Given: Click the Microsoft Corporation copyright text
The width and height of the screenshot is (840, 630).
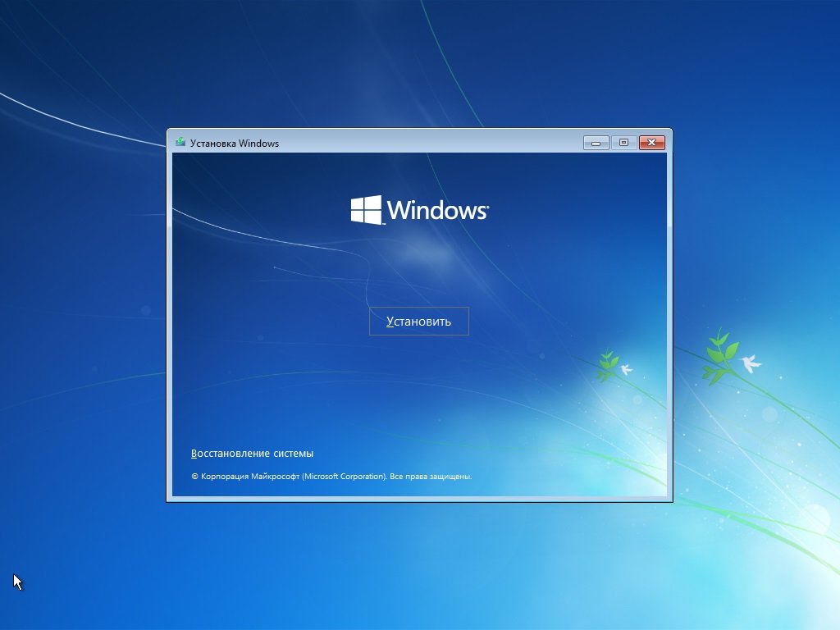Looking at the screenshot, I should point(331,477).
